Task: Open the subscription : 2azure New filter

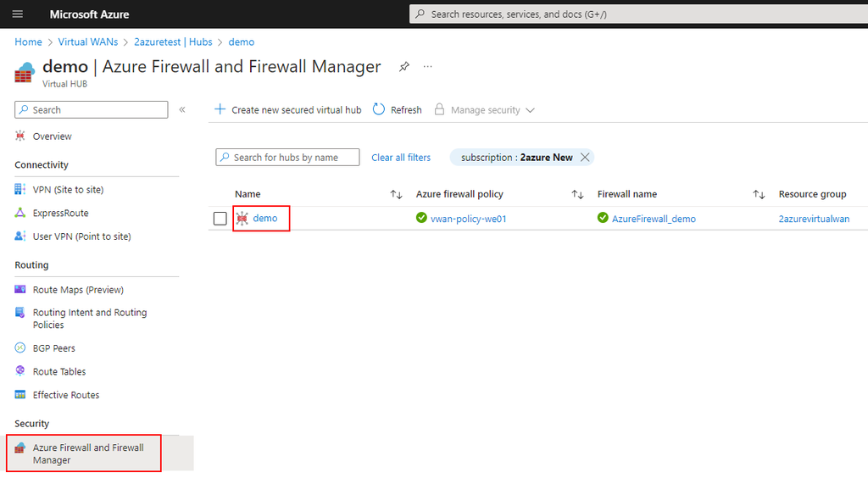Action: (x=516, y=158)
